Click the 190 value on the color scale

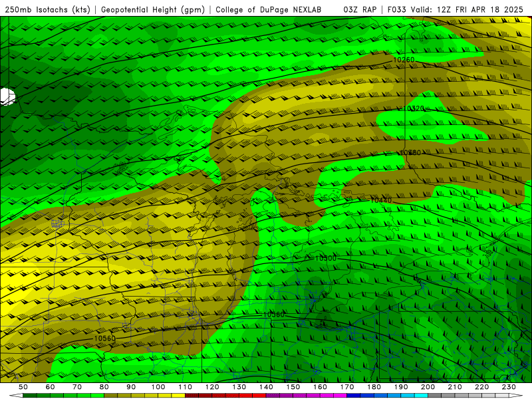tap(401, 387)
